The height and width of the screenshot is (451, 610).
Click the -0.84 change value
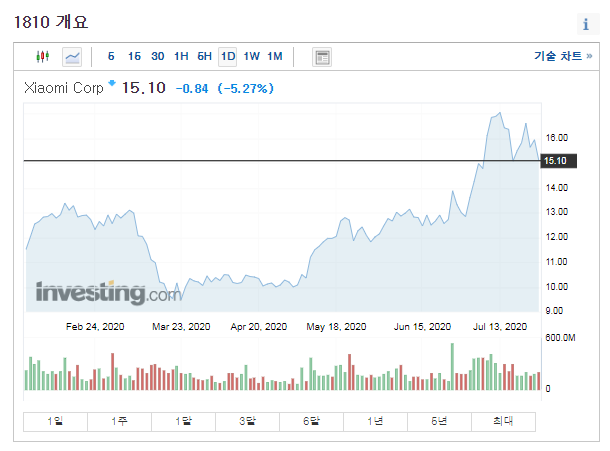[x=192, y=89]
